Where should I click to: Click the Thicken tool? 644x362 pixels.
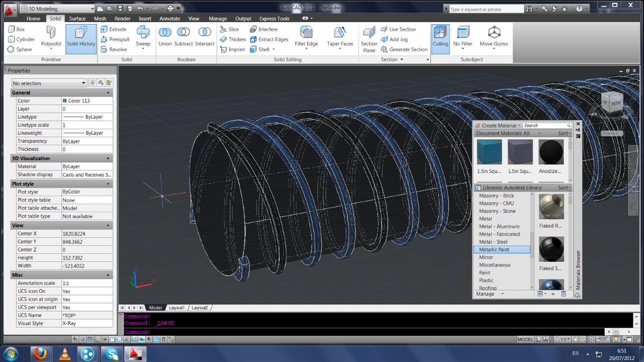click(x=232, y=39)
